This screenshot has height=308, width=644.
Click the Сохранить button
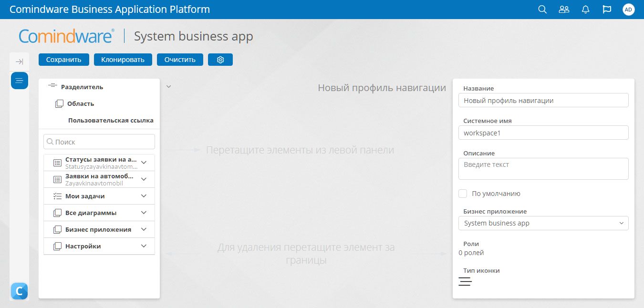[x=64, y=60]
